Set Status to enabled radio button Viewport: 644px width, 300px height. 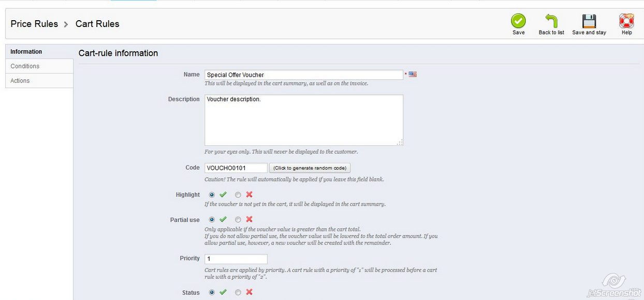pyautogui.click(x=212, y=292)
